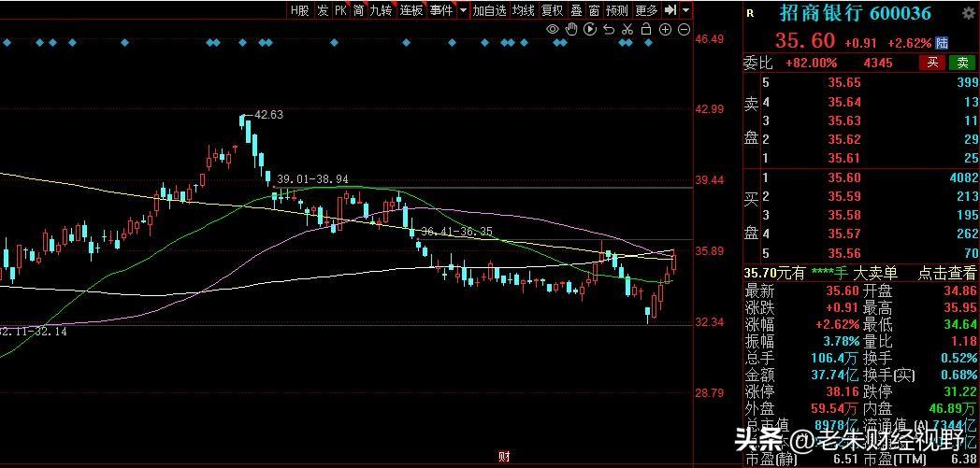980x468 pixels.
Task: Click sell level 5 price 35.65
Action: [844, 83]
